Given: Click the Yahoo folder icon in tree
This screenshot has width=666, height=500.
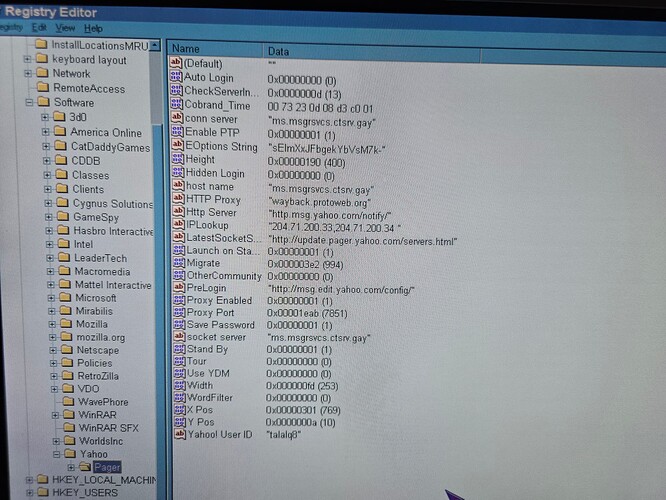Looking at the screenshot, I should (x=70, y=454).
